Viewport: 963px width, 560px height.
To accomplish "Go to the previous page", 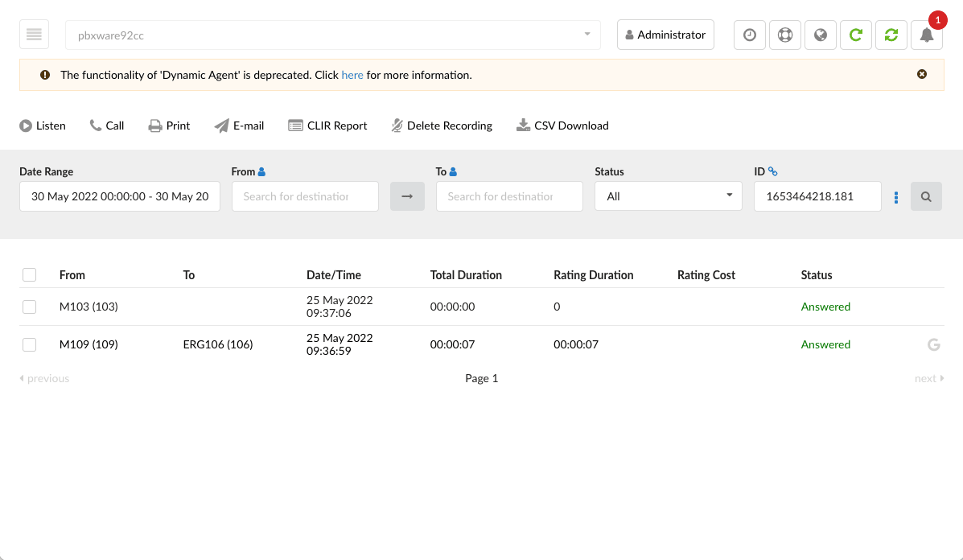I will pyautogui.click(x=44, y=378).
